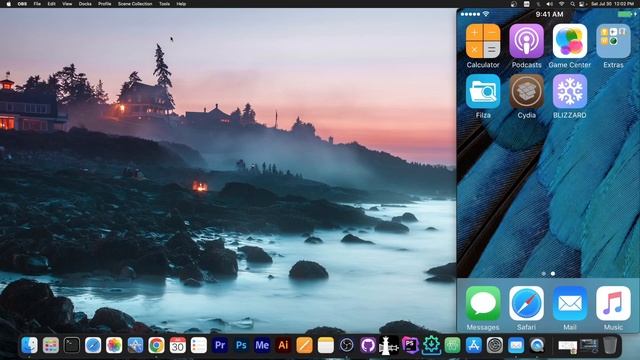The height and width of the screenshot is (360, 640).
Task: Open the Trash in the dock
Action: [610, 345]
